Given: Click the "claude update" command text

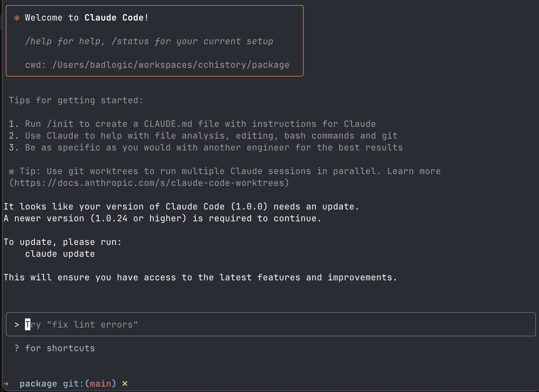Looking at the screenshot, I should 60,254.
